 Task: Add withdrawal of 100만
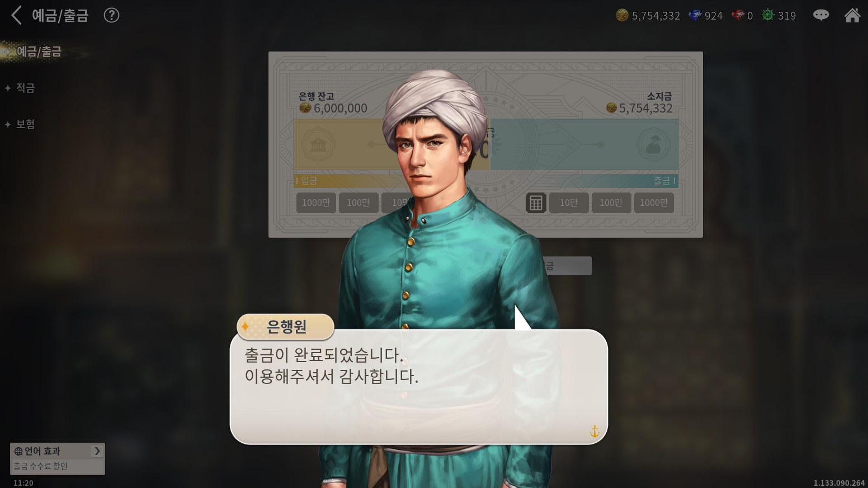tap(611, 203)
